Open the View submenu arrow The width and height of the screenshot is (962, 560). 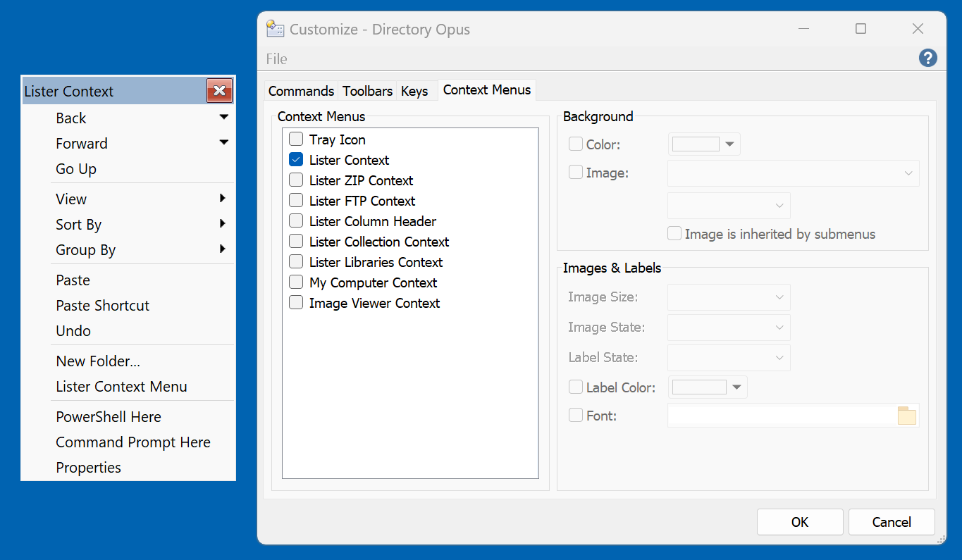click(x=223, y=199)
